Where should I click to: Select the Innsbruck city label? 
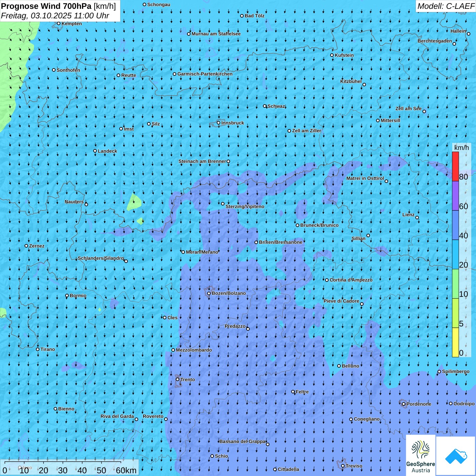click(x=233, y=123)
